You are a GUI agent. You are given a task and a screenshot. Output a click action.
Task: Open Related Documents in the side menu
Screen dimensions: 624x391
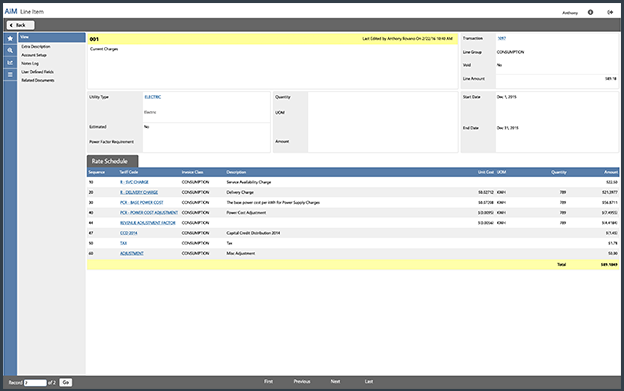[38, 80]
